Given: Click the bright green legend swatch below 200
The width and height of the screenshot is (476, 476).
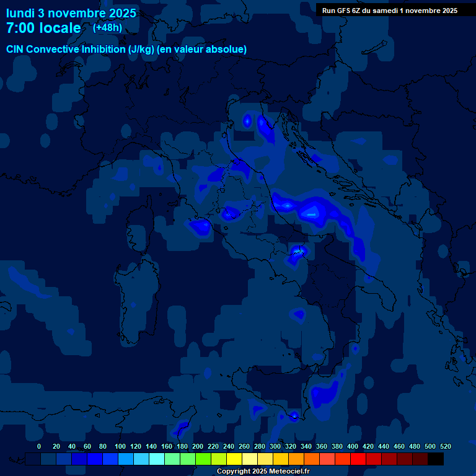Looking at the screenshot, I should click(x=203, y=459).
